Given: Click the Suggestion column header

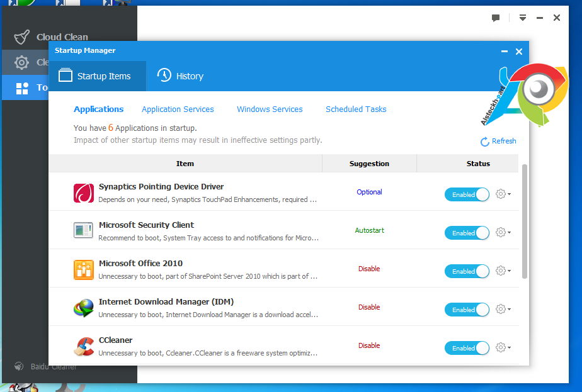Looking at the screenshot, I should click(x=369, y=164).
